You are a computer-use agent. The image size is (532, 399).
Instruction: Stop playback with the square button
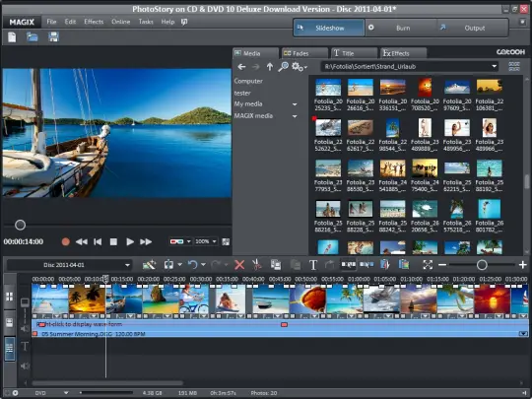click(x=113, y=241)
